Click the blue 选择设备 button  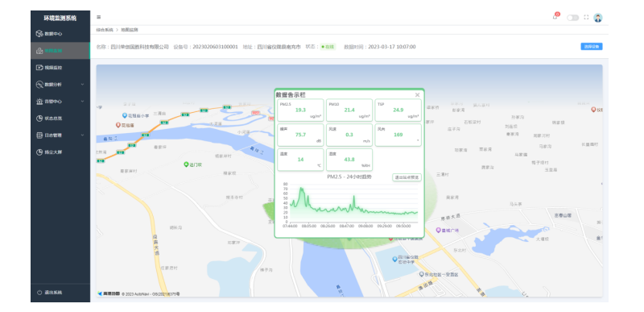click(x=592, y=47)
